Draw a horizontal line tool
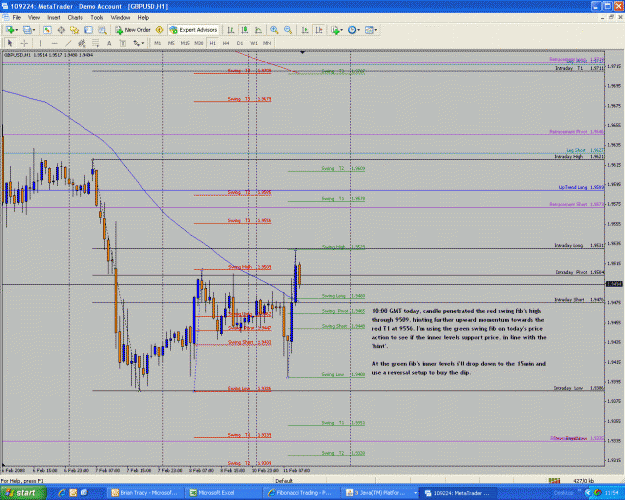 pos(55,43)
